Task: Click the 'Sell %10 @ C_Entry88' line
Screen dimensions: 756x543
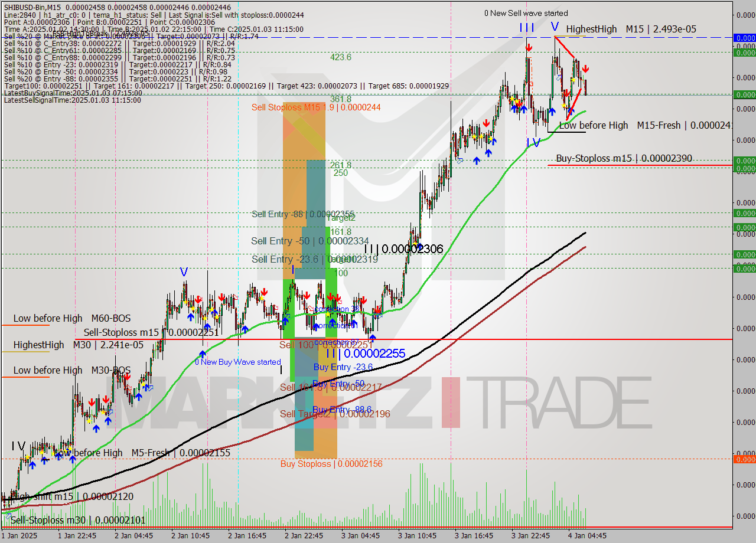Action: coord(119,57)
